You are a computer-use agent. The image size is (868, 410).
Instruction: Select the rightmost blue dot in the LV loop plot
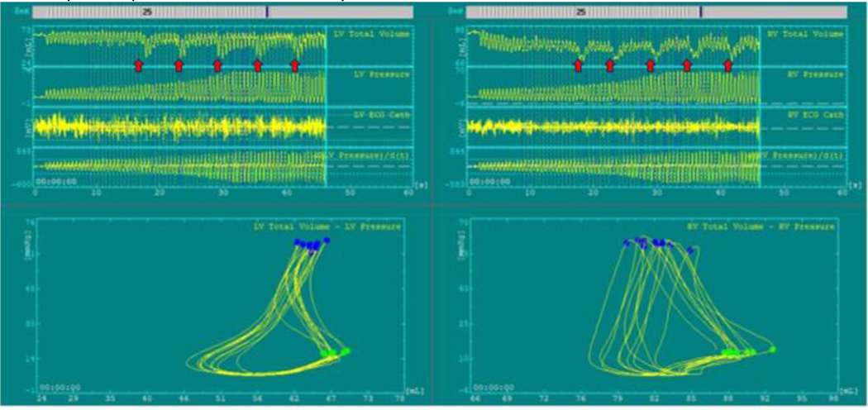tap(327, 241)
